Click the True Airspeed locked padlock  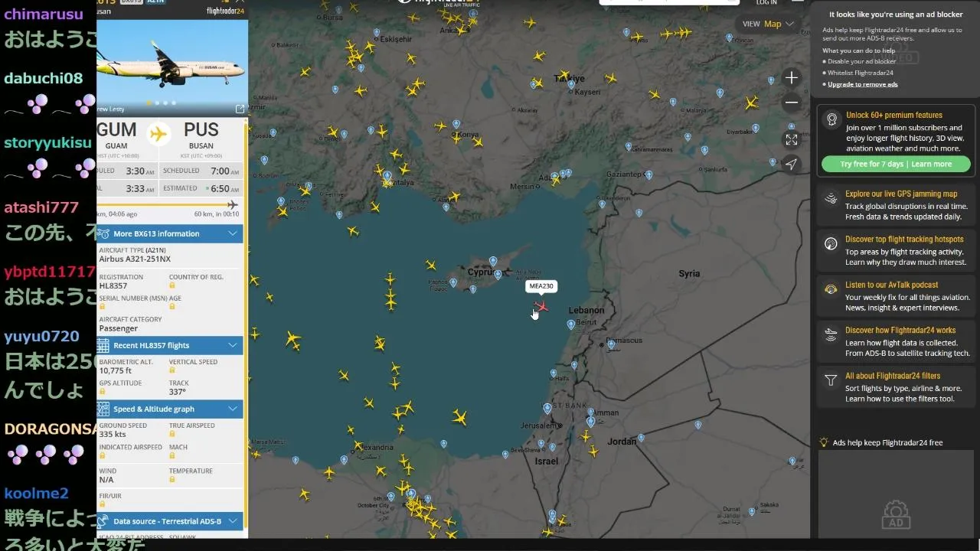pyautogui.click(x=172, y=434)
